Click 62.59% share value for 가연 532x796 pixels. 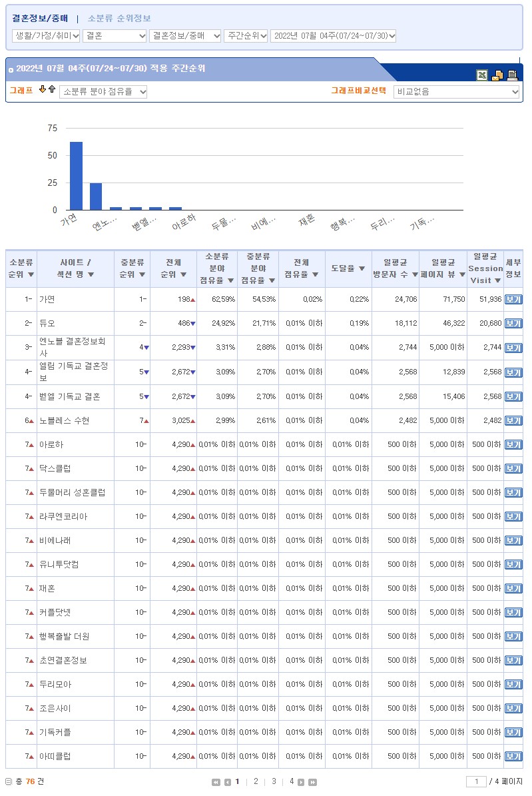pos(223,300)
